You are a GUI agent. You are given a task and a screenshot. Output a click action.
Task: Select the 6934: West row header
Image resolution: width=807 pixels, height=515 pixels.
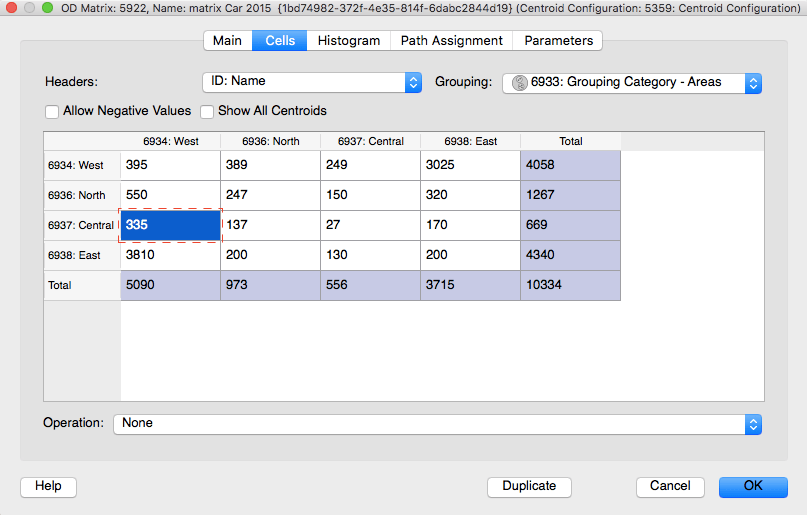pos(82,166)
